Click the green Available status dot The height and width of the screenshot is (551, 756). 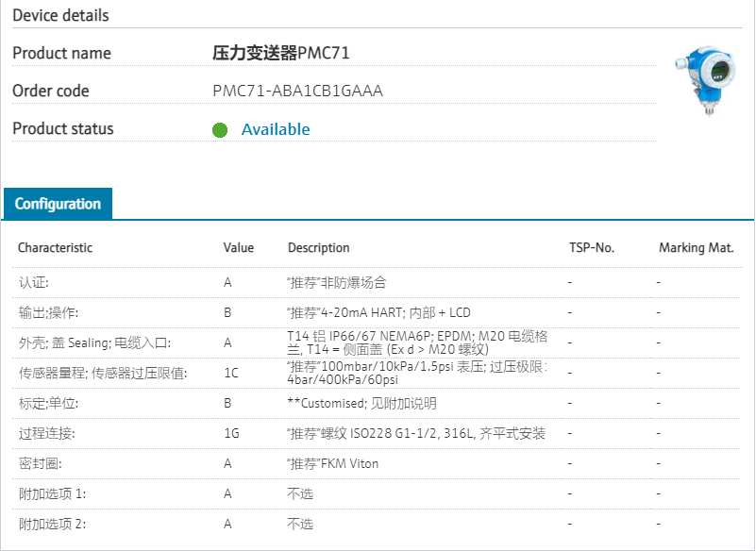point(220,130)
